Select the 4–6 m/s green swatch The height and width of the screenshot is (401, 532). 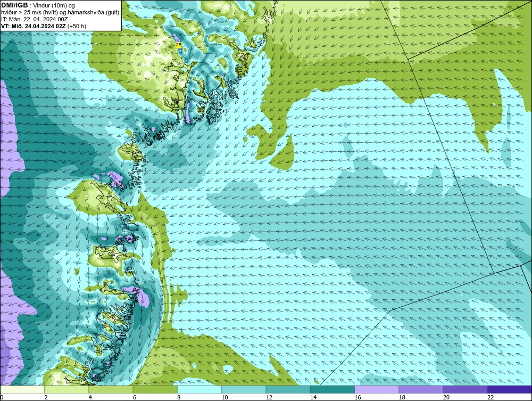pyautogui.click(x=111, y=389)
